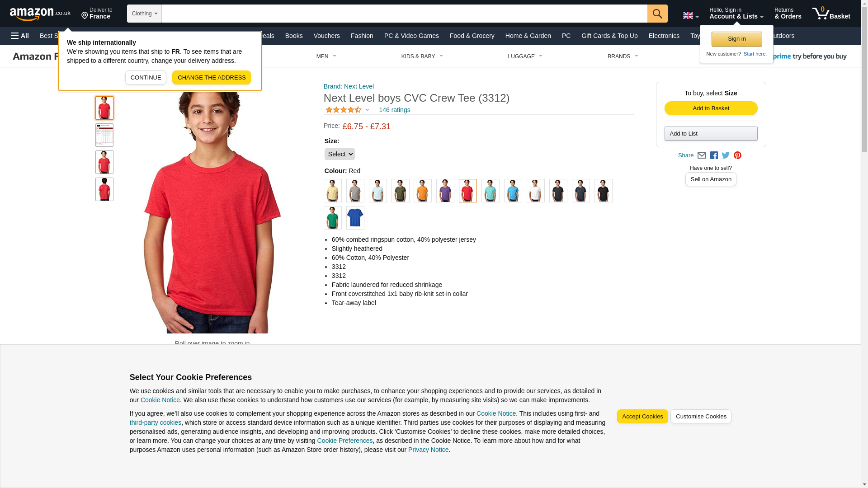The height and width of the screenshot is (488, 868).
Task: Share the product via email icon
Action: [702, 155]
